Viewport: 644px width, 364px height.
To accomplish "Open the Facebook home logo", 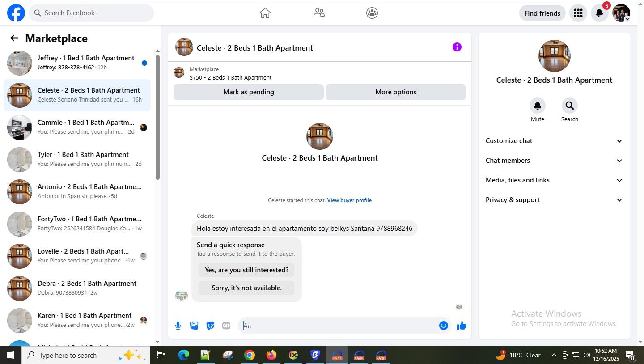I will tap(16, 13).
